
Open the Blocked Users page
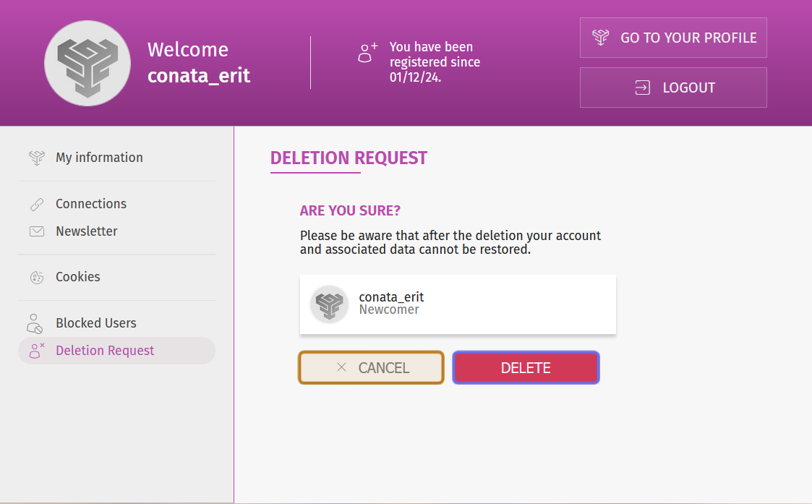point(96,323)
